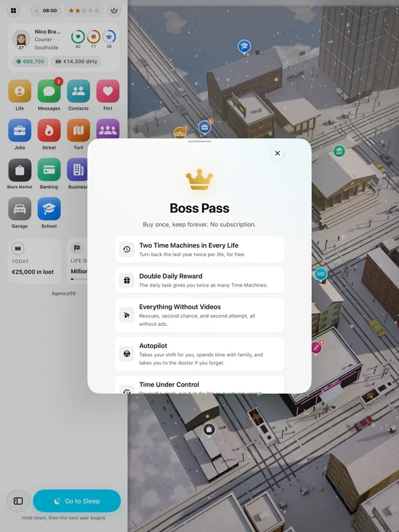399x532 pixels.
Task: Select Everything Without Videos row
Action: click(x=199, y=315)
